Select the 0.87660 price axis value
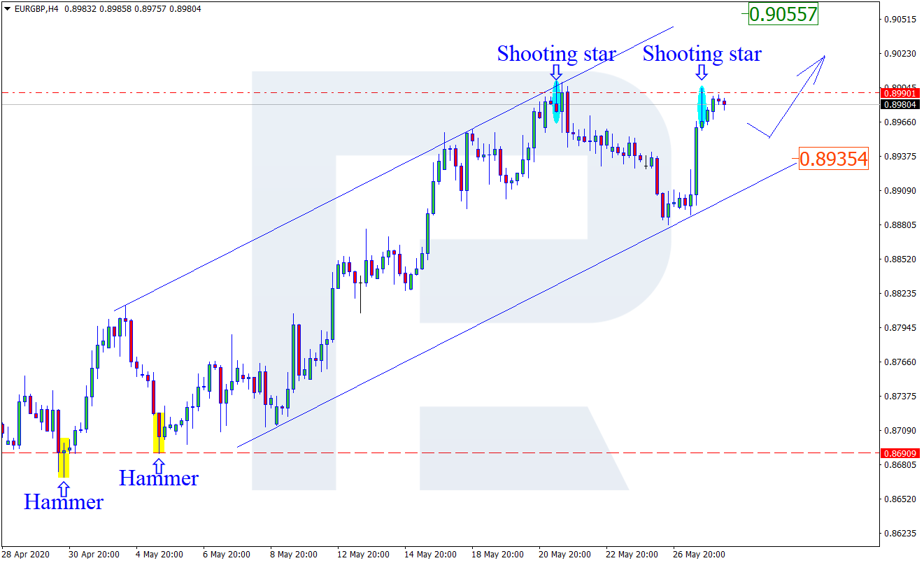Viewport: 924px width, 563px height. 900,362
